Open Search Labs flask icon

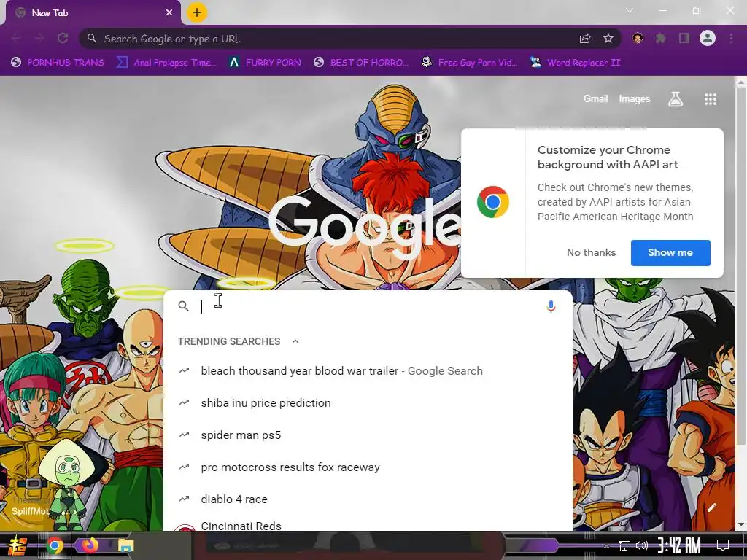point(676,98)
